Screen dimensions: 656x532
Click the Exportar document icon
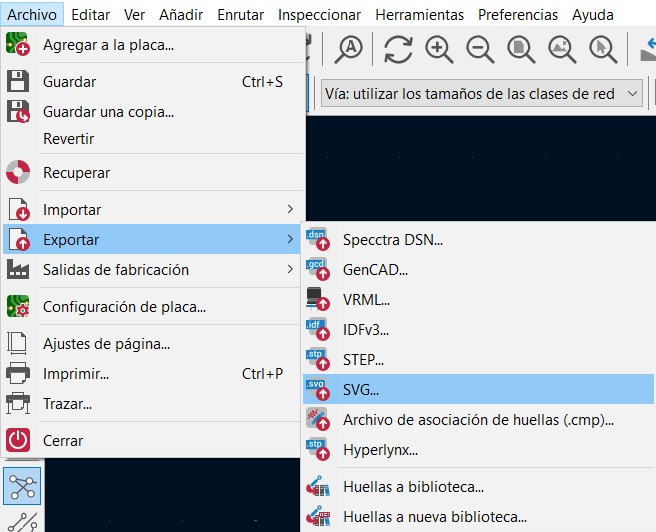click(19, 239)
